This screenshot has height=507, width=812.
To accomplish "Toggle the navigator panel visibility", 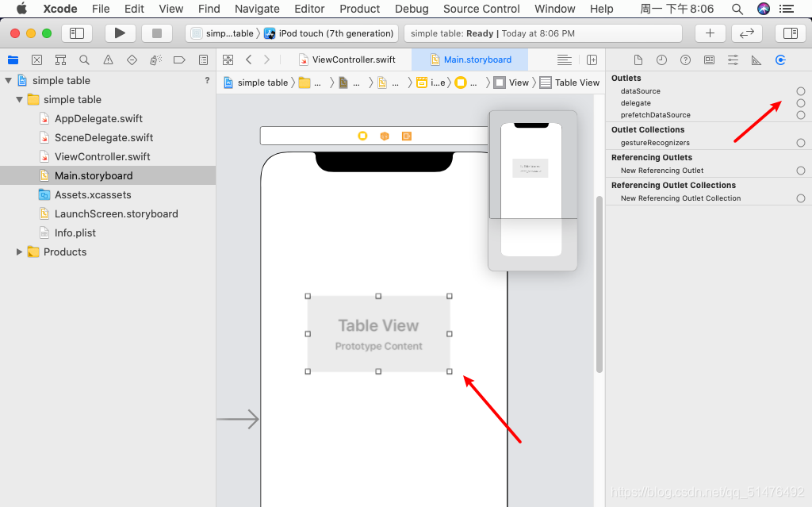I will point(77,33).
